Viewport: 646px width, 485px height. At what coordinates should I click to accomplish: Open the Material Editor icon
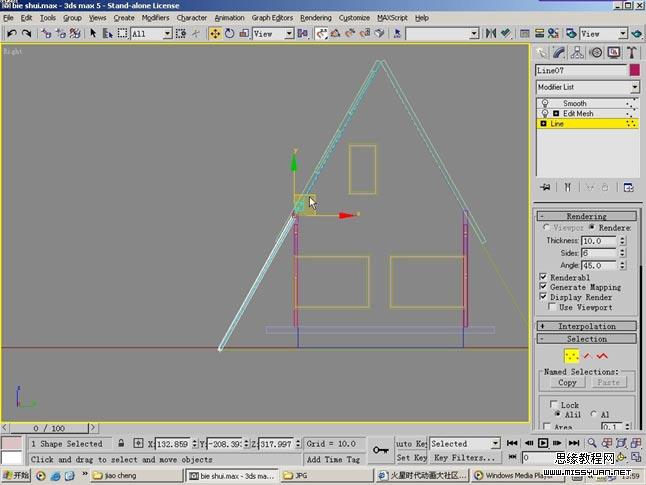(553, 33)
